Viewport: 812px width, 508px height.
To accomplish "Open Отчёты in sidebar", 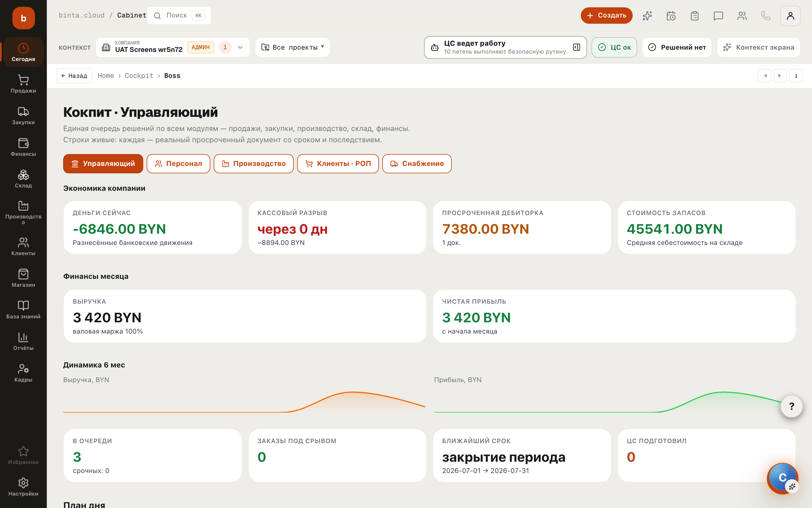I will [23, 341].
